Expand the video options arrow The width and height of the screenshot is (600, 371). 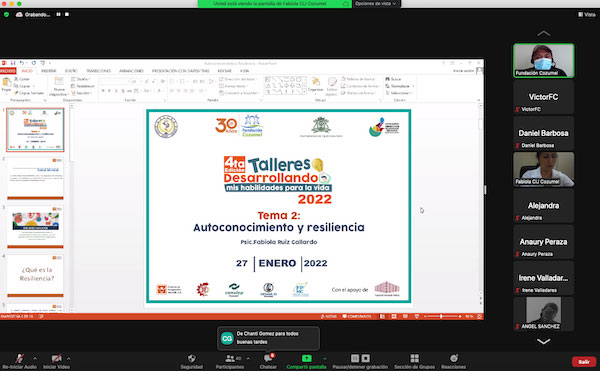(68, 358)
